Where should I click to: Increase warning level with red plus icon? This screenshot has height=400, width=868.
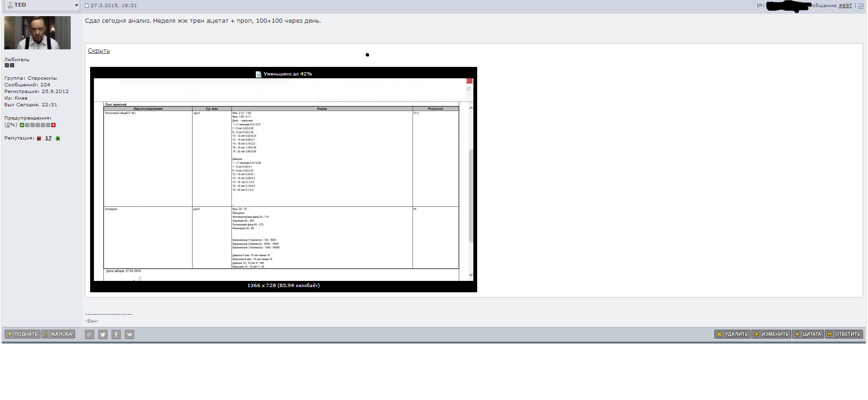tap(54, 125)
